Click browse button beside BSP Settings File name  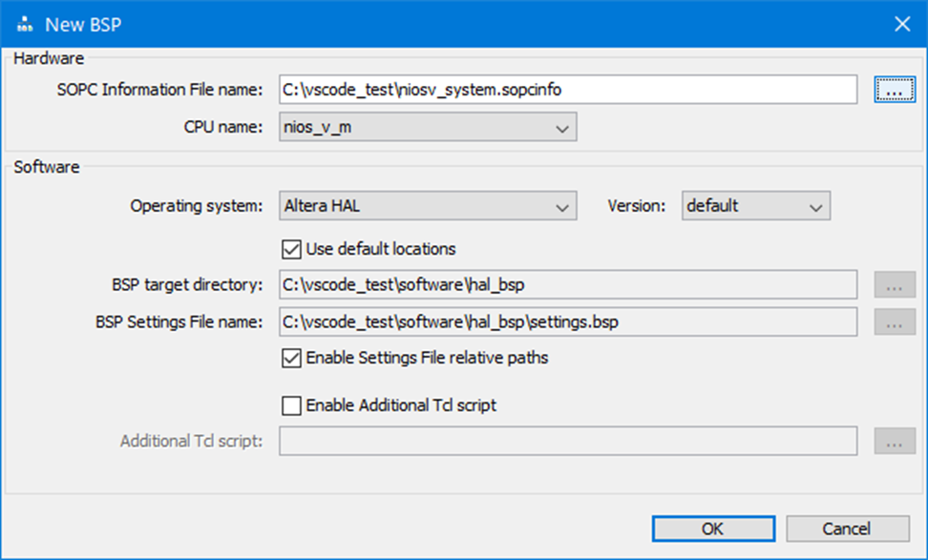[x=894, y=322]
